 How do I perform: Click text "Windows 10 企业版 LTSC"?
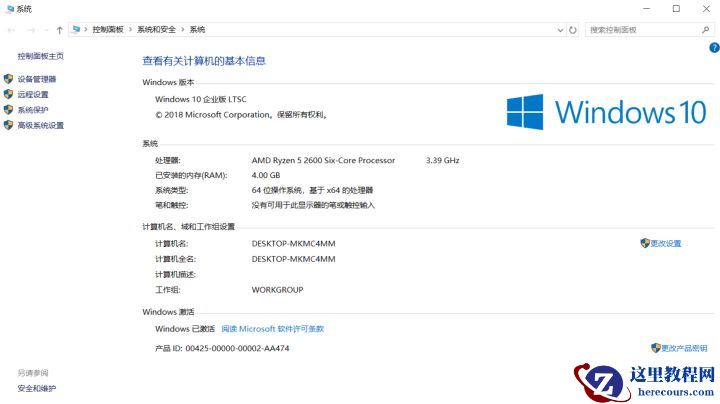tap(201, 99)
